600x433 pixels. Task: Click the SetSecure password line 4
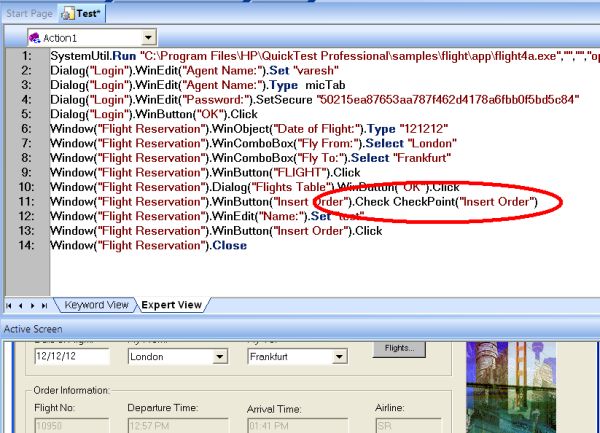[315, 100]
